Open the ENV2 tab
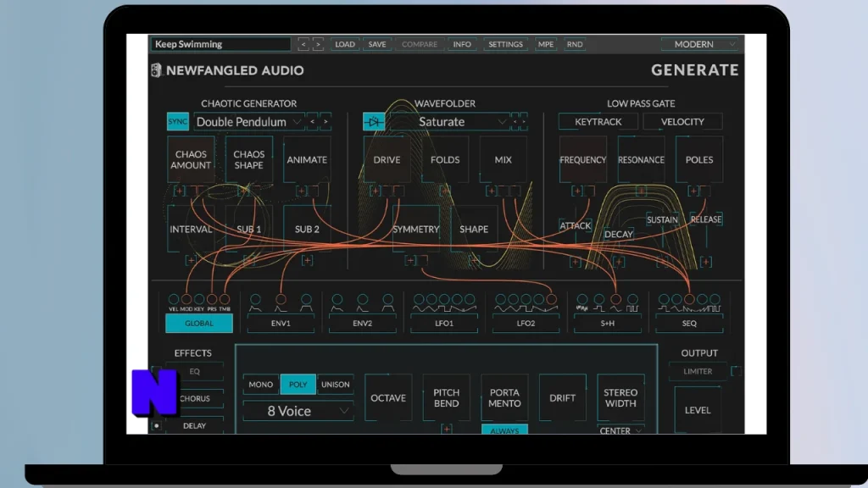Image resolution: width=868 pixels, height=488 pixels. [x=363, y=323]
